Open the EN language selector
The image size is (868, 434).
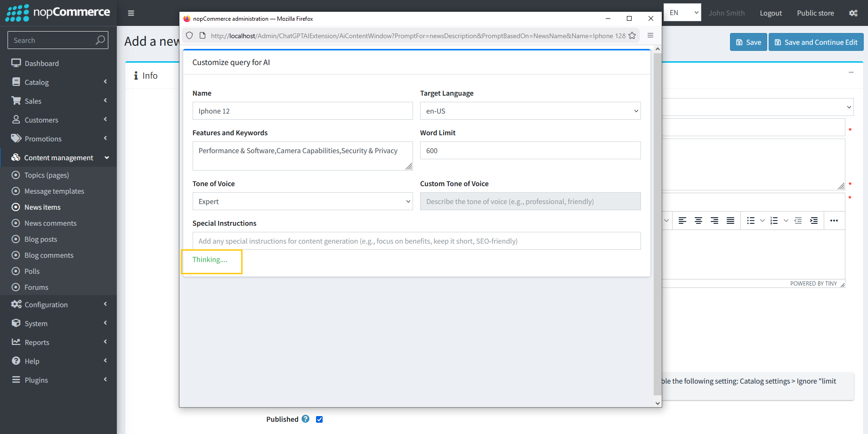[x=682, y=13]
